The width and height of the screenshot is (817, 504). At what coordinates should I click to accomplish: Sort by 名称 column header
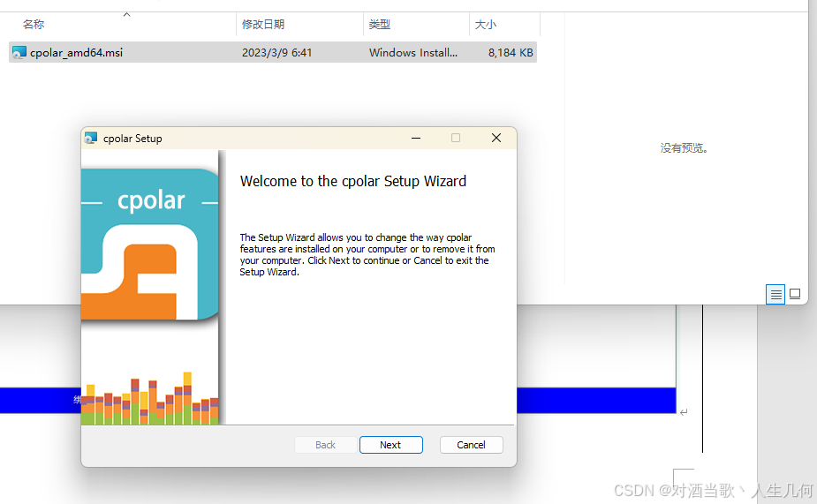[x=34, y=25]
